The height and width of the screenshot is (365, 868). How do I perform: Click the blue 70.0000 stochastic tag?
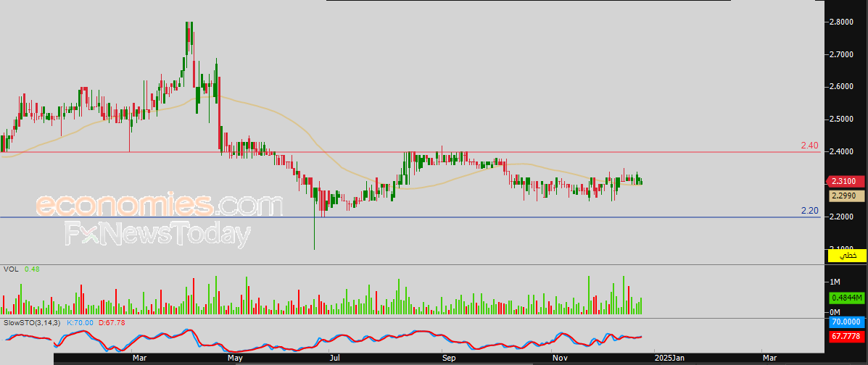[846, 322]
